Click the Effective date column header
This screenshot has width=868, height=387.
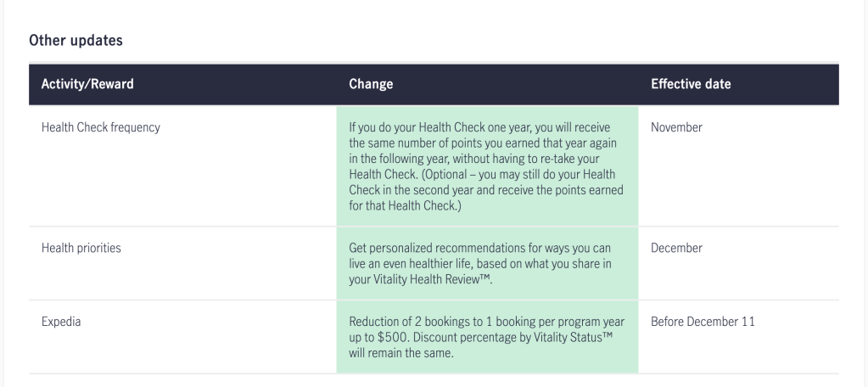[x=691, y=85]
